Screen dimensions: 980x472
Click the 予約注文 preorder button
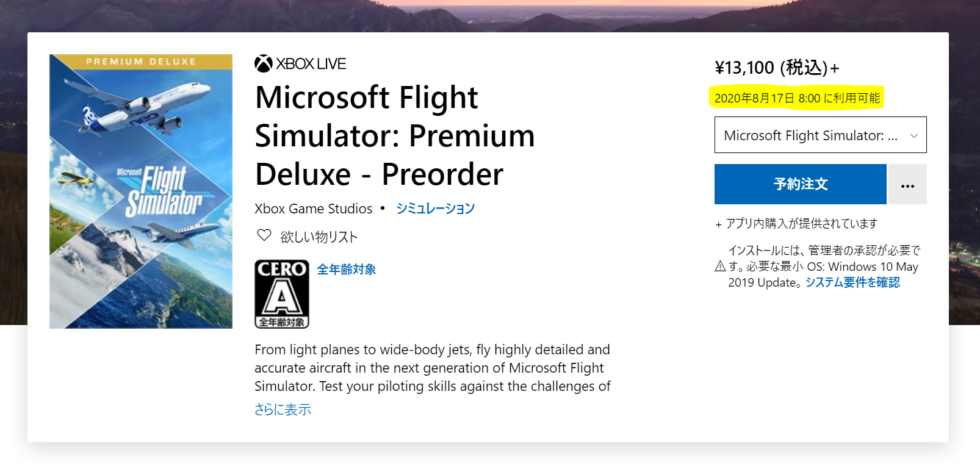point(800,184)
